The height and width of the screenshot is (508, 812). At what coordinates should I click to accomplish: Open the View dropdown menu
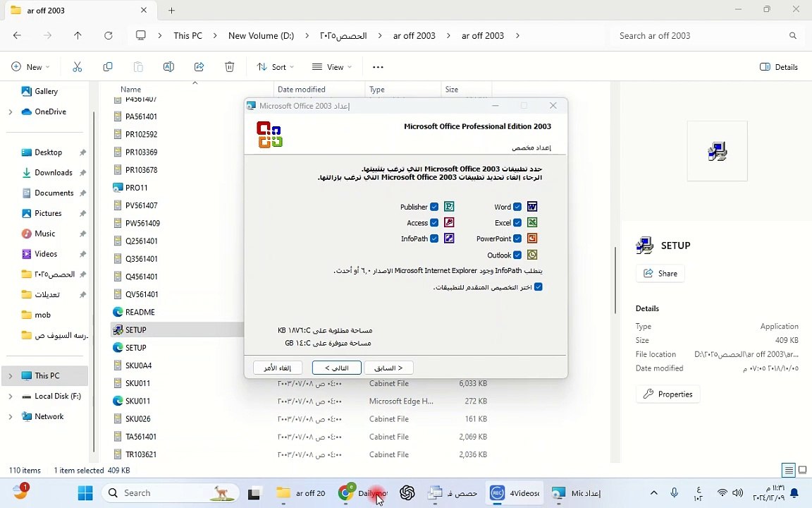(332, 67)
